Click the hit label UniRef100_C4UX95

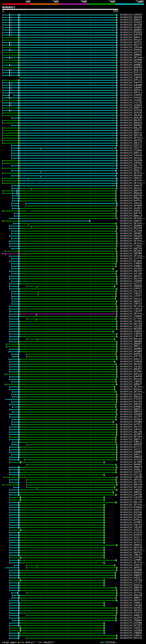(x=131, y=497)
